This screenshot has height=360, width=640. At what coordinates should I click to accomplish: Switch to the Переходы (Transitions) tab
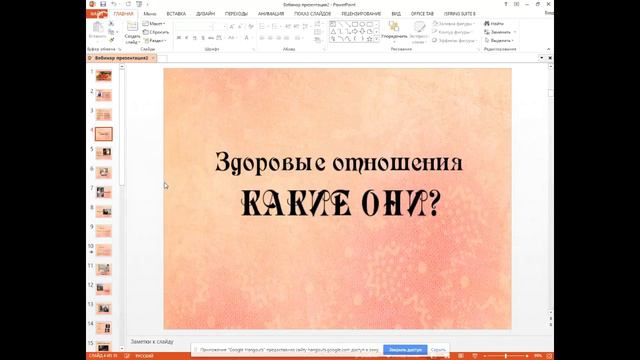(x=236, y=14)
